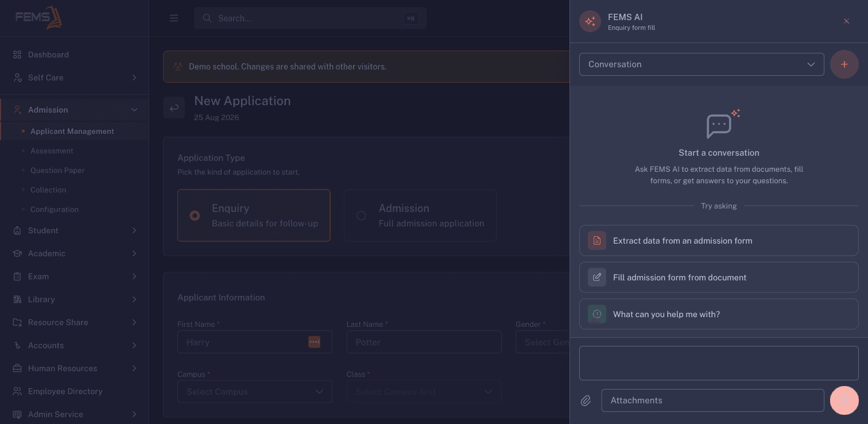
Task: Expand the Student menu
Action: 75,230
